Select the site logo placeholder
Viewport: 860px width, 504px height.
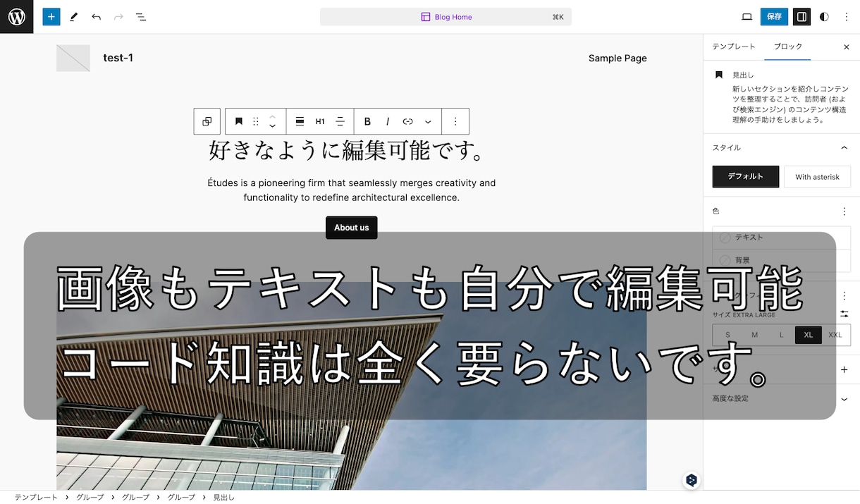click(73, 58)
